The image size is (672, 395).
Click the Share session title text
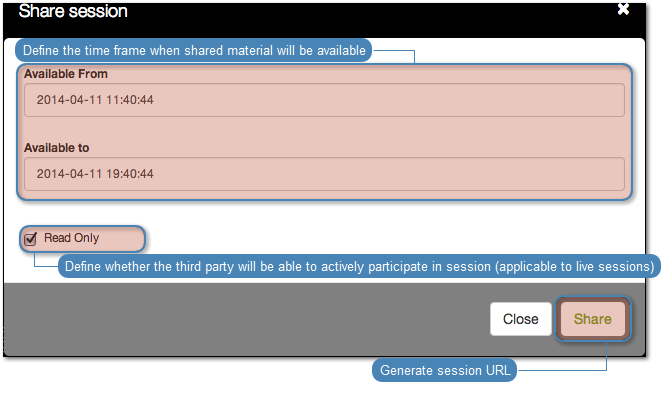click(73, 11)
